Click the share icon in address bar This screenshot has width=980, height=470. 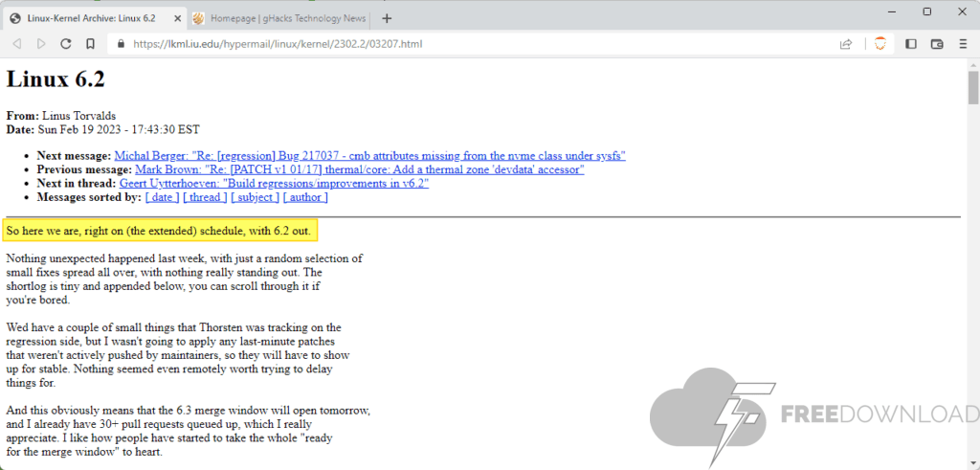point(846,44)
